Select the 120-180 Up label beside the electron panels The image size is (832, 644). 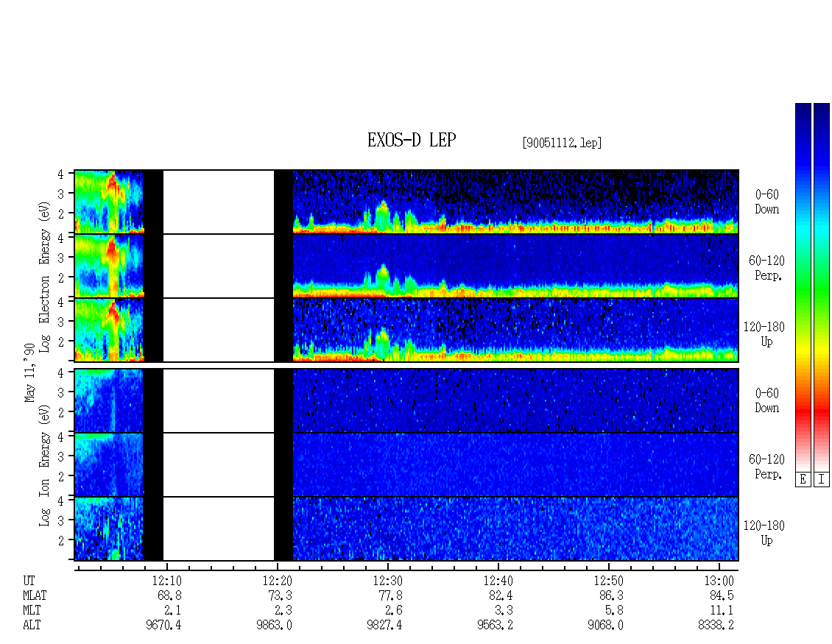pyautogui.click(x=764, y=334)
